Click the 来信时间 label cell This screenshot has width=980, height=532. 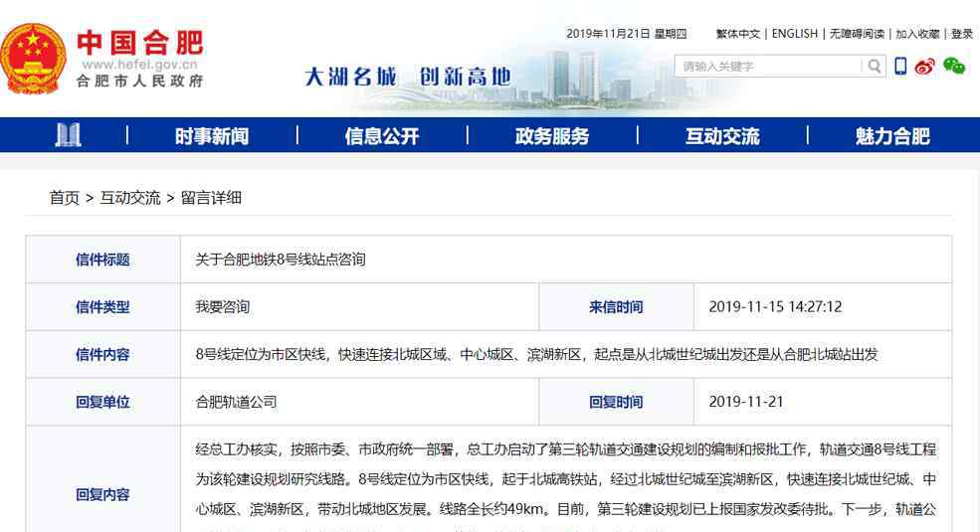tap(616, 306)
